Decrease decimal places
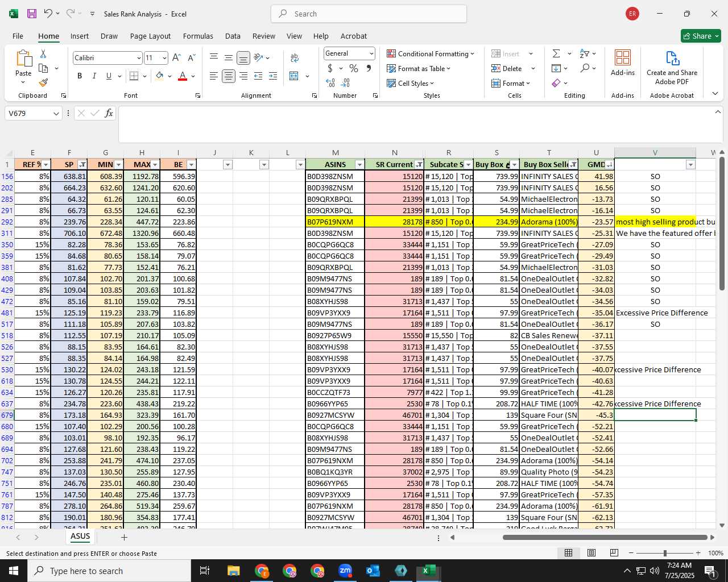Viewport: 728px width, 582px height. point(346,82)
